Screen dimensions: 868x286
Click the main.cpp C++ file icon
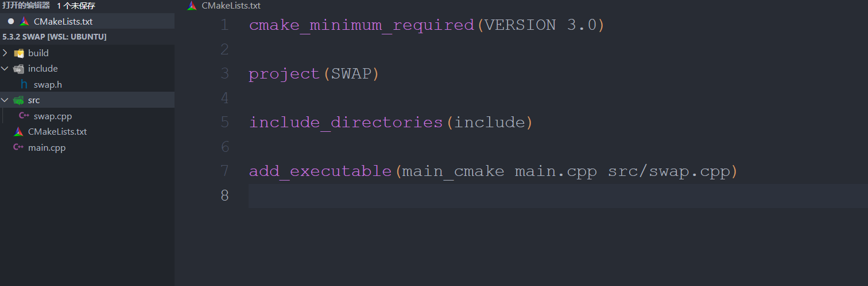pos(19,148)
